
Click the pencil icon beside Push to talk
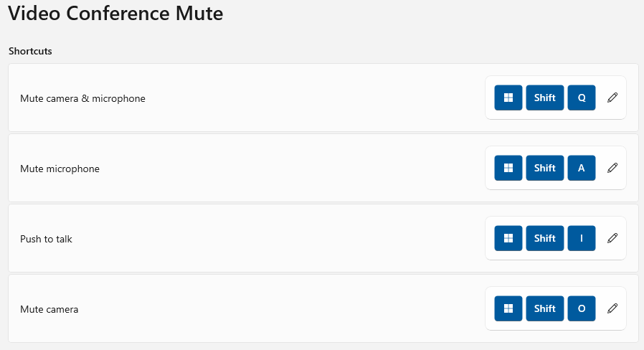(612, 238)
